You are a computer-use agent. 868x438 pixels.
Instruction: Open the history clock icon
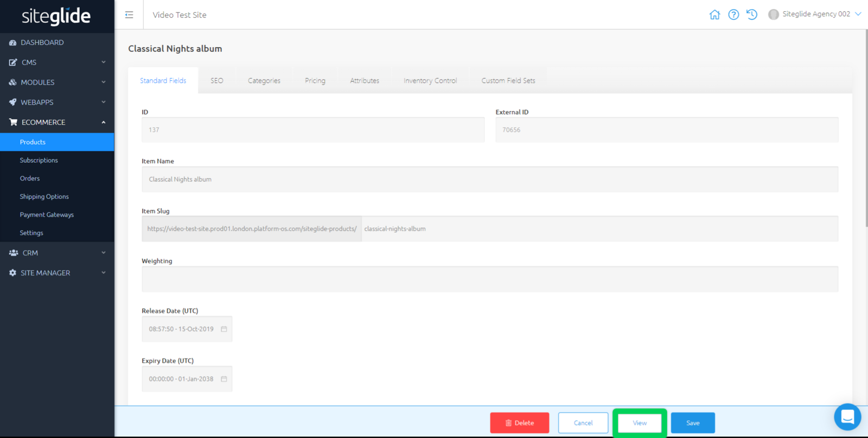752,15
